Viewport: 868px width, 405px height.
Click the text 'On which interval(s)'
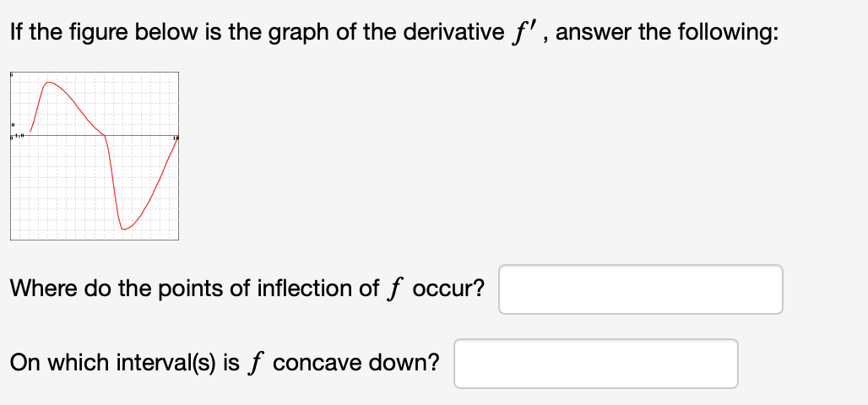[112, 363]
